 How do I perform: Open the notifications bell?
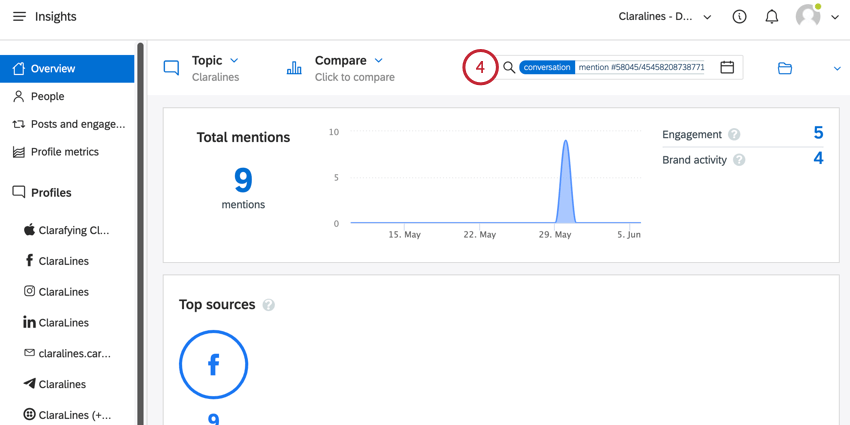(x=771, y=17)
